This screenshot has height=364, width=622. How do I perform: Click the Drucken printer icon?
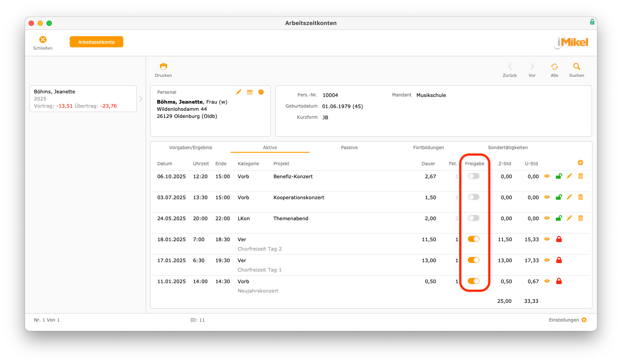click(164, 66)
